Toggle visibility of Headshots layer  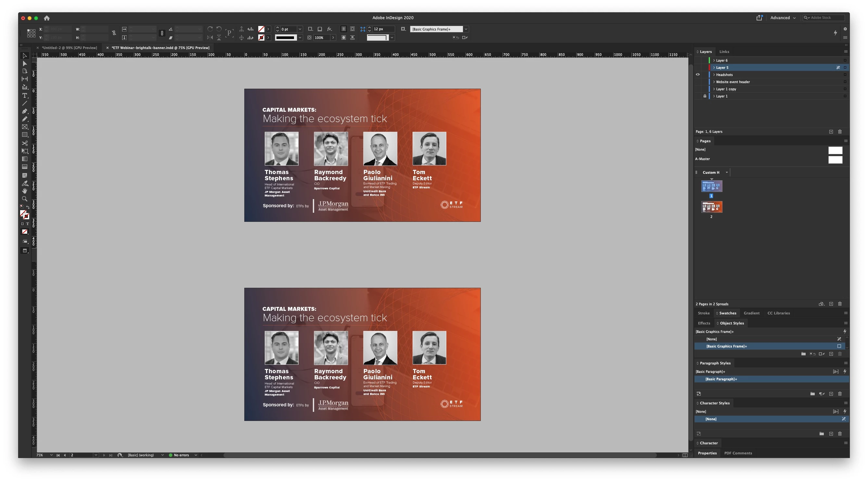point(698,75)
